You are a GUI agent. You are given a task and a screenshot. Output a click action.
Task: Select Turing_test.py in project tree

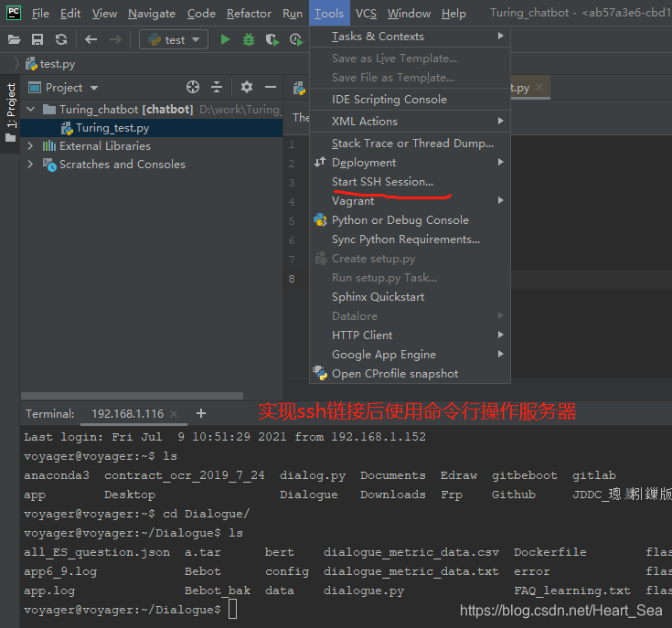(152, 128)
